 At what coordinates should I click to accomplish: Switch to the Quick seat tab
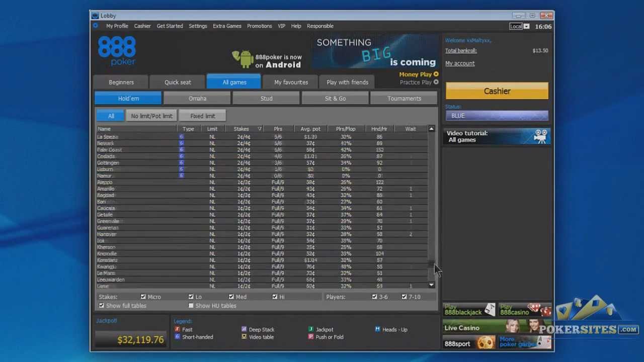[178, 82]
